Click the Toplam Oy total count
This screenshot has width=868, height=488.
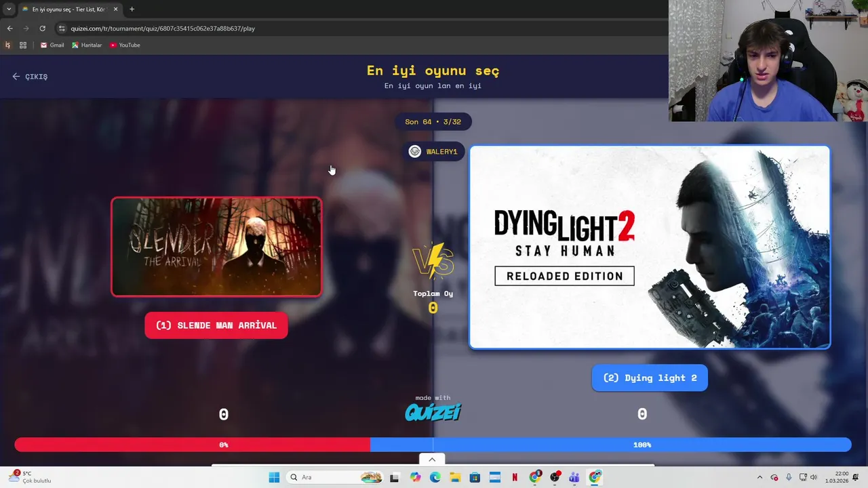433,308
